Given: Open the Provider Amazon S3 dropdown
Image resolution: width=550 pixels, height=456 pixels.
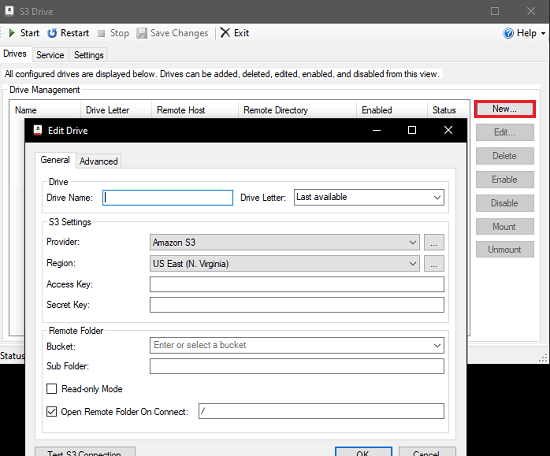Looking at the screenshot, I should 284,242.
